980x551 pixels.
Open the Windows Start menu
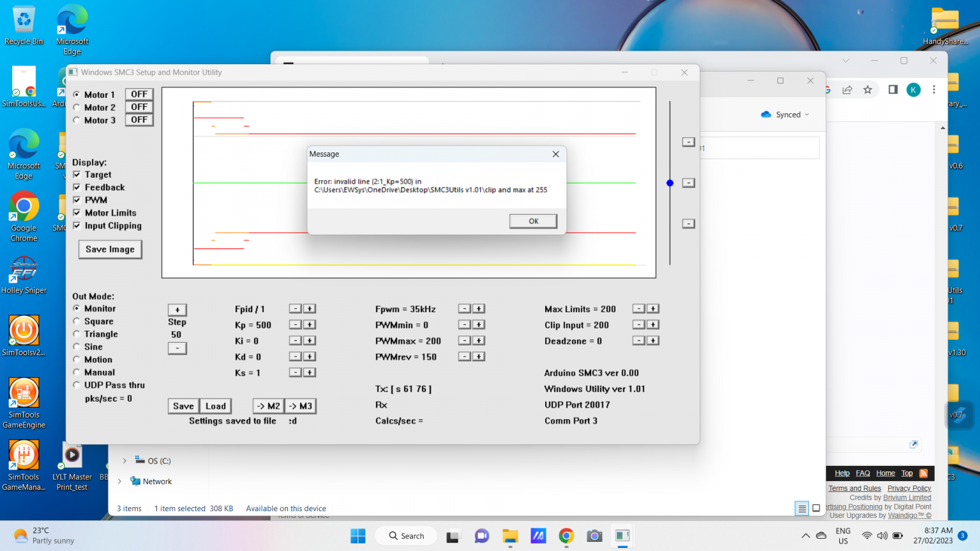(358, 536)
